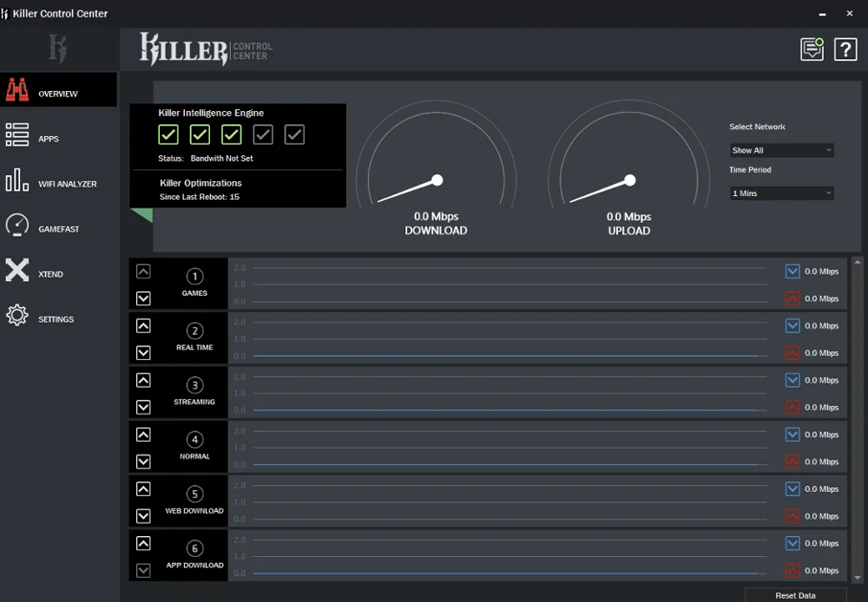Image resolution: width=868 pixels, height=602 pixels.
Task: Close the Killer Control Center window
Action: [x=850, y=13]
